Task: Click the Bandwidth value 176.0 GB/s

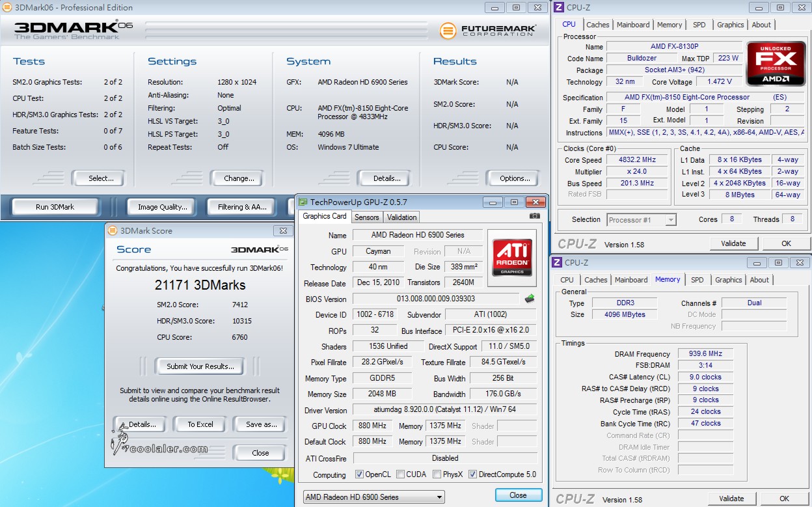Action: pyautogui.click(x=503, y=394)
